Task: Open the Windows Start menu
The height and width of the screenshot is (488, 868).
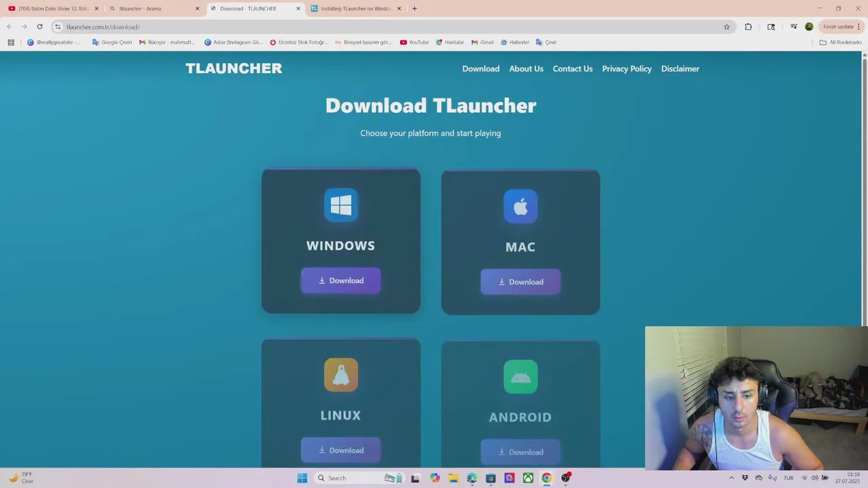Action: point(302,478)
